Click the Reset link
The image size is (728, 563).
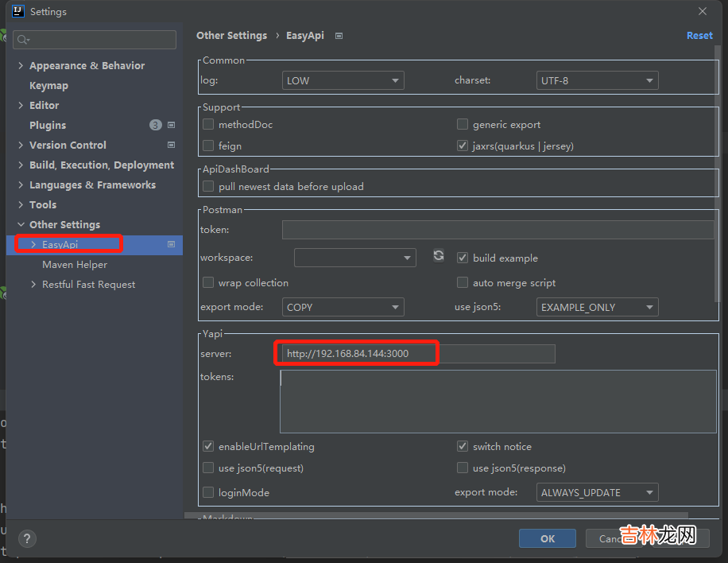[x=699, y=36]
